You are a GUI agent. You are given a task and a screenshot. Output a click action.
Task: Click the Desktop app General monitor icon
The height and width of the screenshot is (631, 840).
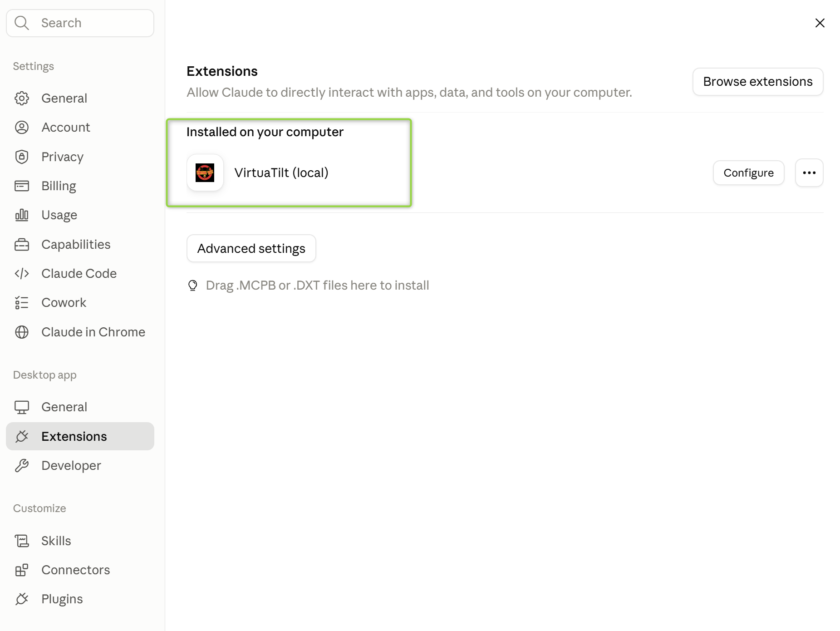point(22,407)
